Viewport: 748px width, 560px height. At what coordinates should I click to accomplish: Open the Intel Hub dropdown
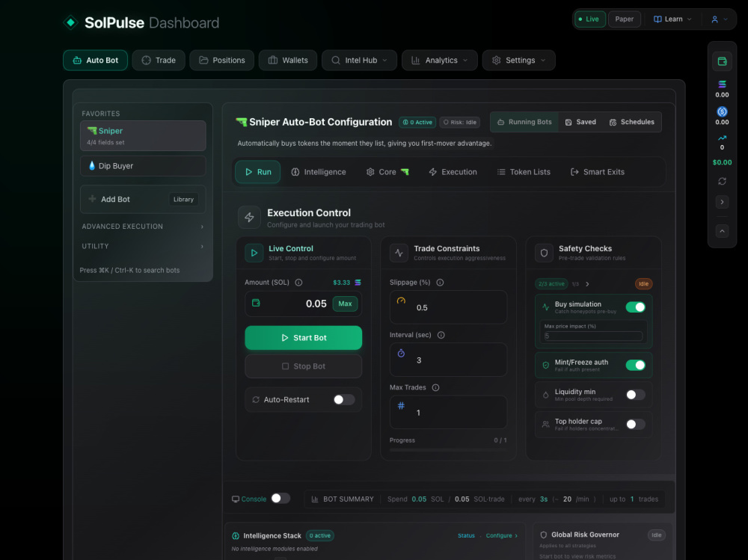[x=359, y=60]
